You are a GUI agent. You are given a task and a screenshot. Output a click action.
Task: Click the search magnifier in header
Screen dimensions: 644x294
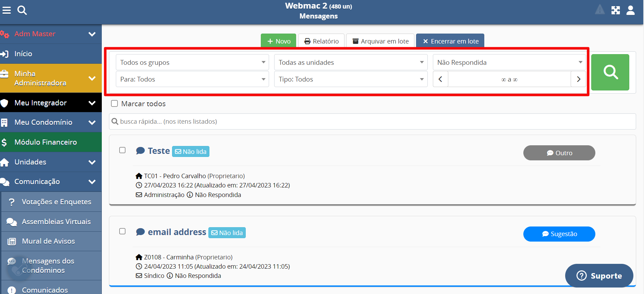tap(22, 10)
